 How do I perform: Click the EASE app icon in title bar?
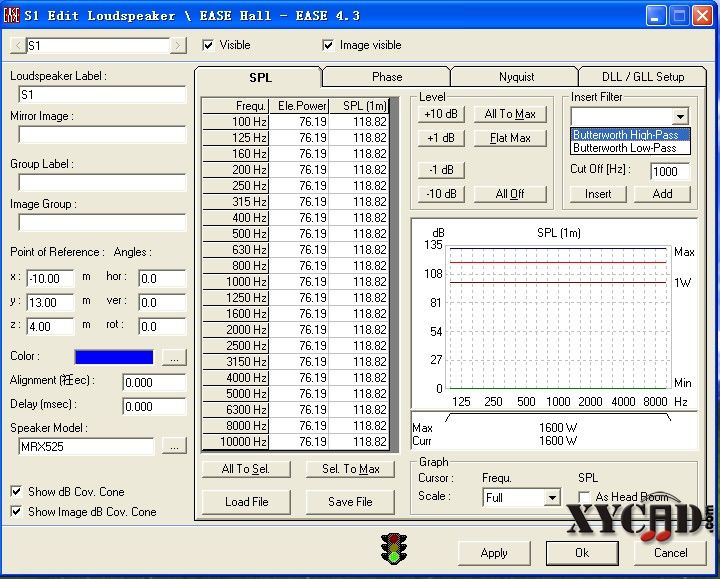[11, 15]
